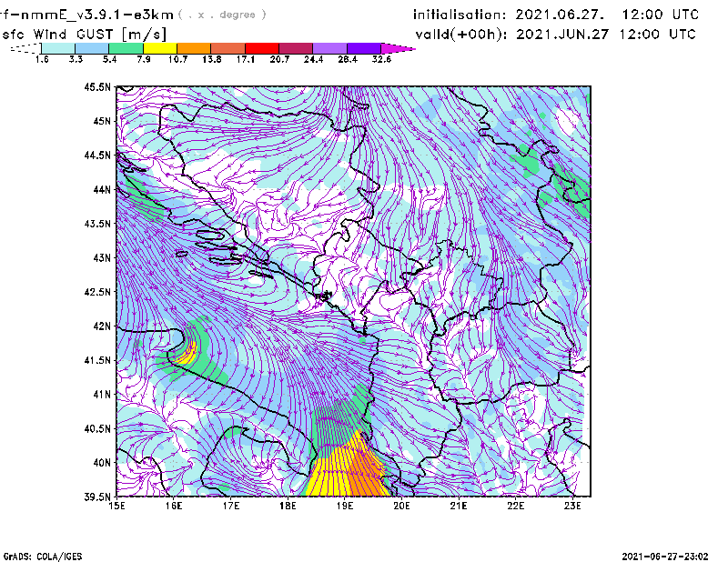This screenshot has height=562, width=728.
Task: Click the legend value 10.7
Action: click(x=177, y=59)
